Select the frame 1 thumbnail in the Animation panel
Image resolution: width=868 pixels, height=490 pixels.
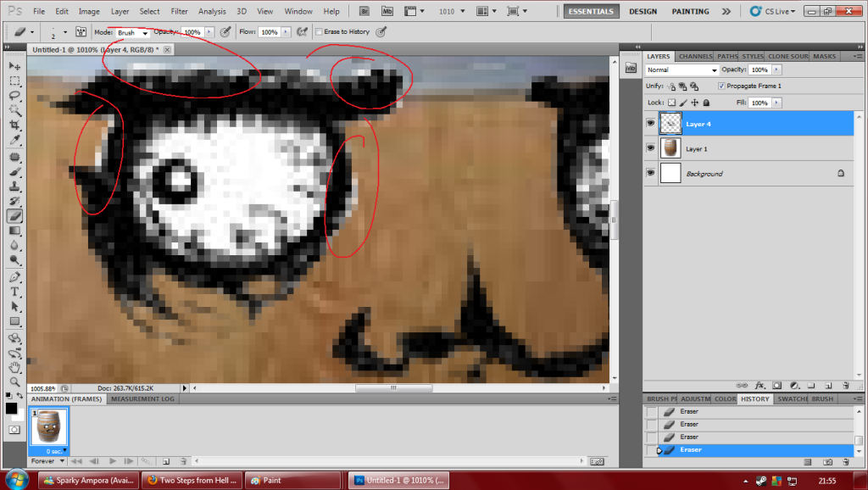click(48, 426)
